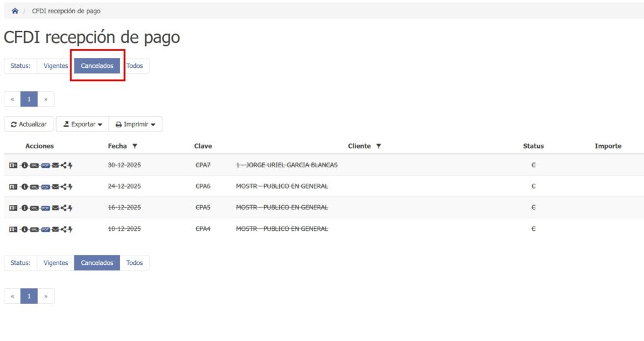Click the home icon in the breadcrumb
Viewport: 644px width, 341px height.
pos(15,11)
